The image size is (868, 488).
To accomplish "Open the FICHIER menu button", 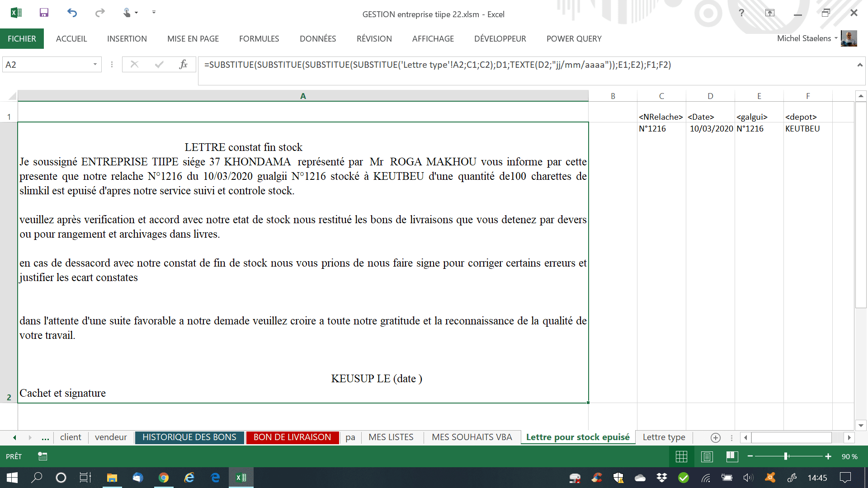I will click(x=22, y=39).
